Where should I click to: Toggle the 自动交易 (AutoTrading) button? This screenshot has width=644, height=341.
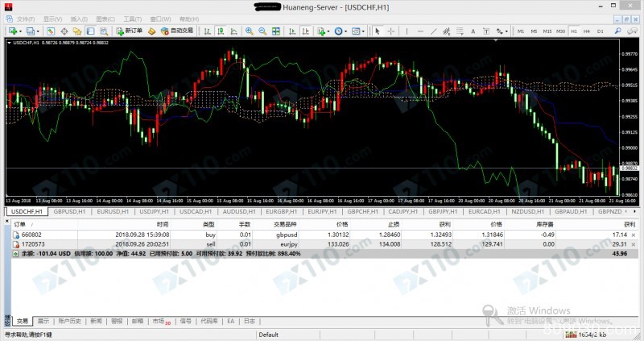[x=177, y=31]
